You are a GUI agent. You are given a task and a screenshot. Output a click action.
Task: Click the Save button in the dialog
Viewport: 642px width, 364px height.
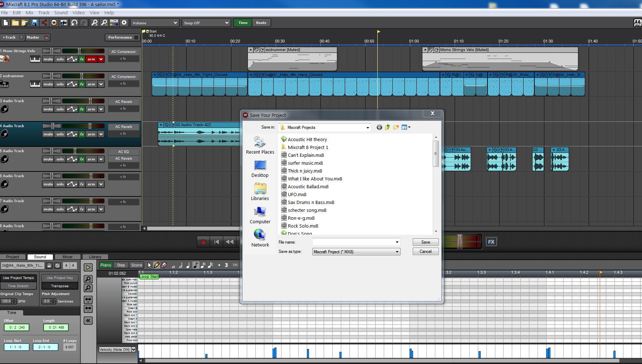pyautogui.click(x=426, y=242)
